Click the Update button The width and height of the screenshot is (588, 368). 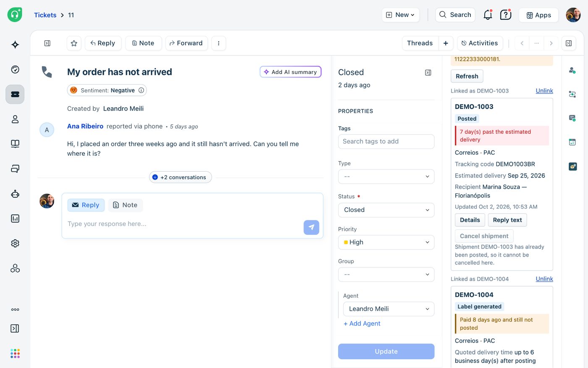386,352
